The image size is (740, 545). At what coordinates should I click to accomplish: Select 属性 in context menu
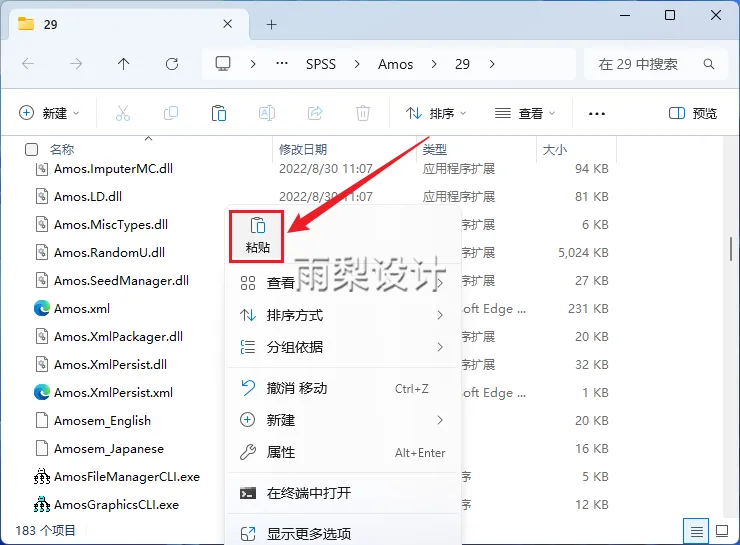point(343,453)
